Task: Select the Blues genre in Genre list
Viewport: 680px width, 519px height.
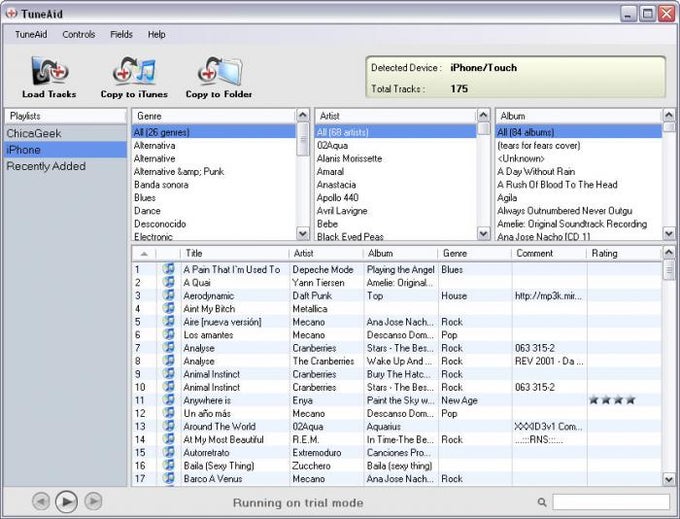Action: (214, 198)
